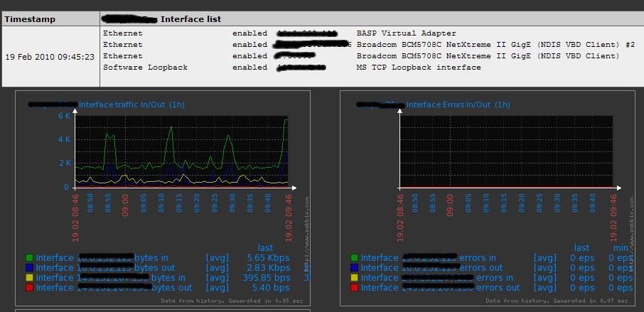This screenshot has height=312, width=644.
Task: Click 19.02 08:46 start label on traffic graph
Action: click(x=75, y=217)
